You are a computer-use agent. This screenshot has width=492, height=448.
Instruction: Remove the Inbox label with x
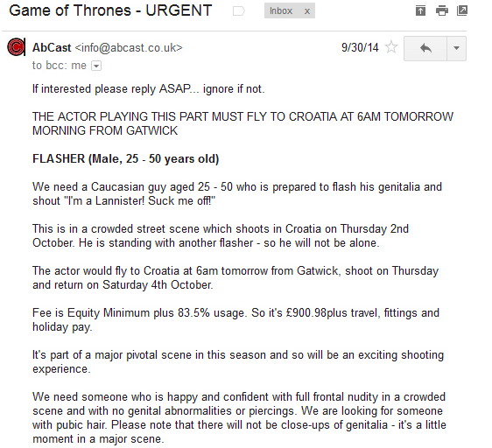tap(307, 11)
